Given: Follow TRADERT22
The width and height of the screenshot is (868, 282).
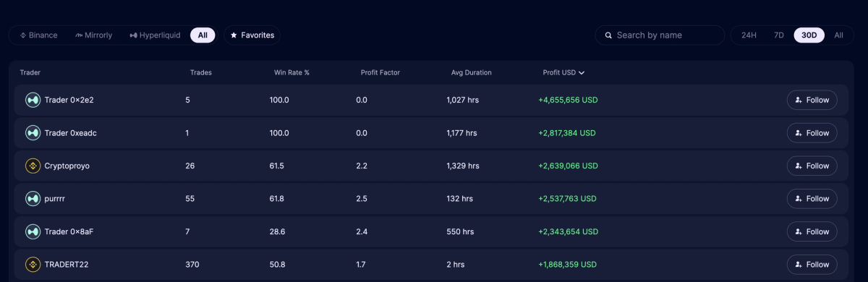Looking at the screenshot, I should [x=812, y=265].
